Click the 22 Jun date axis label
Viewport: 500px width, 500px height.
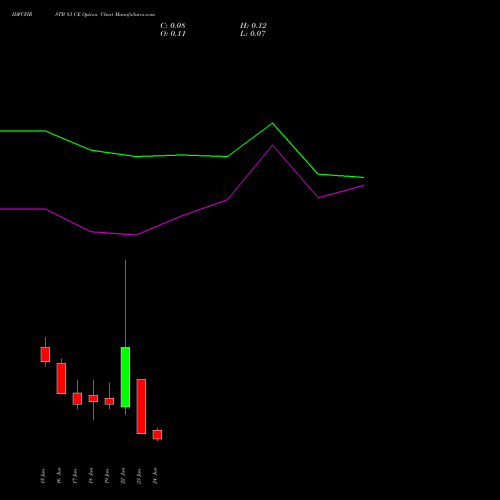click(x=123, y=476)
